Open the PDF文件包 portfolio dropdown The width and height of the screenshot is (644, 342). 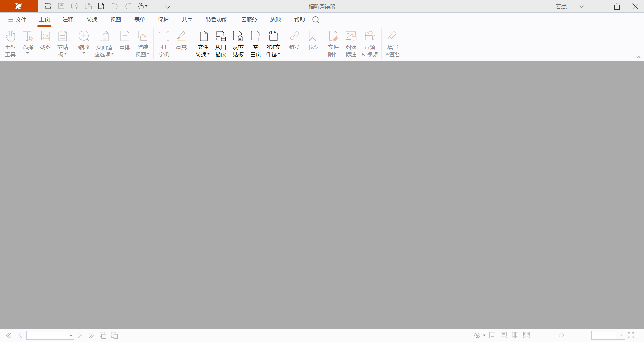273,44
